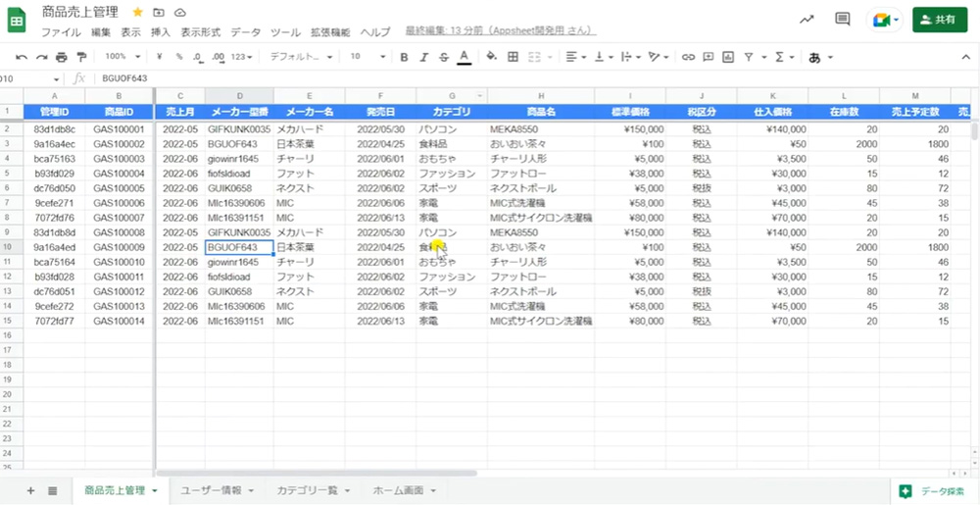
Task: Open the 挿入 menu
Action: (161, 32)
